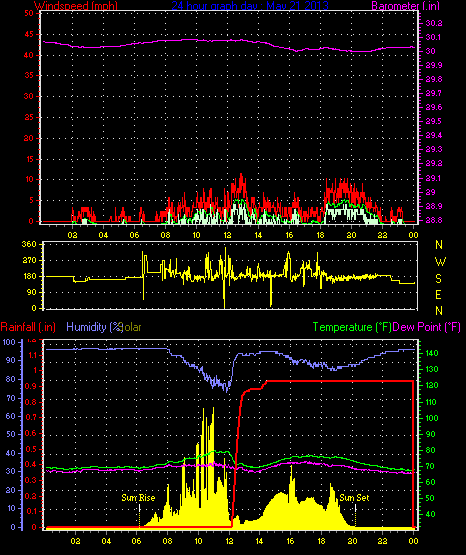Click the "110" temperature axis value
The image size is (466, 555).
pos(431,402)
